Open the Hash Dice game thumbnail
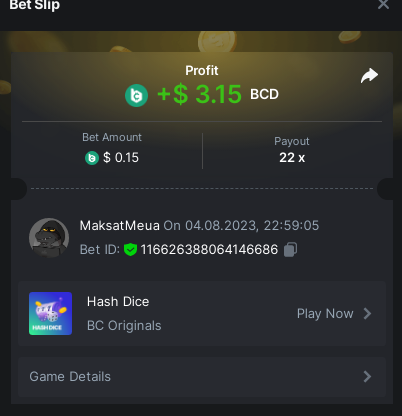The width and height of the screenshot is (402, 416). point(50,313)
